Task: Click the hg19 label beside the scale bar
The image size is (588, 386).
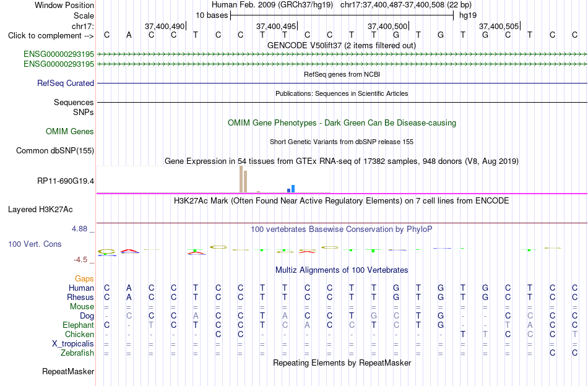Action: [x=468, y=15]
